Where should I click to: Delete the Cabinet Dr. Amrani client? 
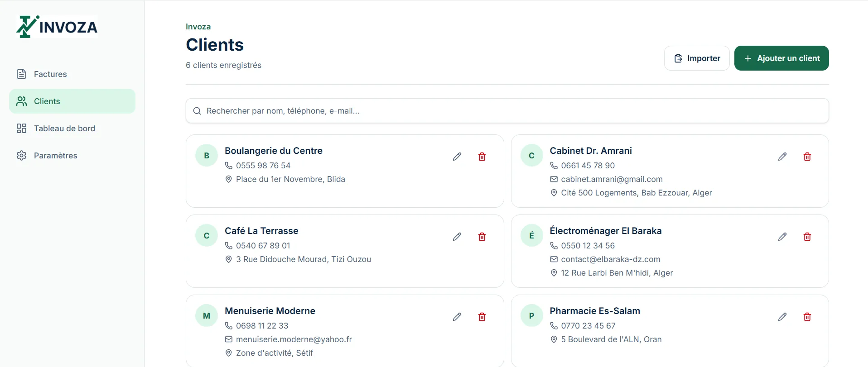click(x=807, y=157)
